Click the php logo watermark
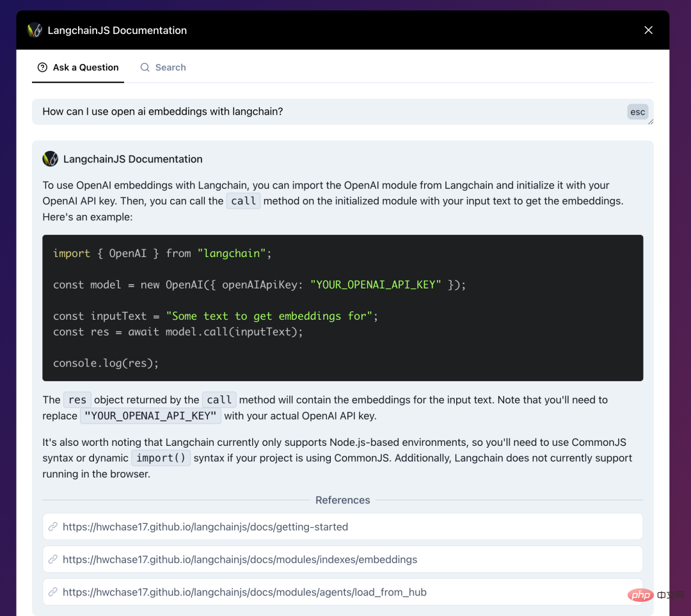This screenshot has height=616, width=691. 640,596
